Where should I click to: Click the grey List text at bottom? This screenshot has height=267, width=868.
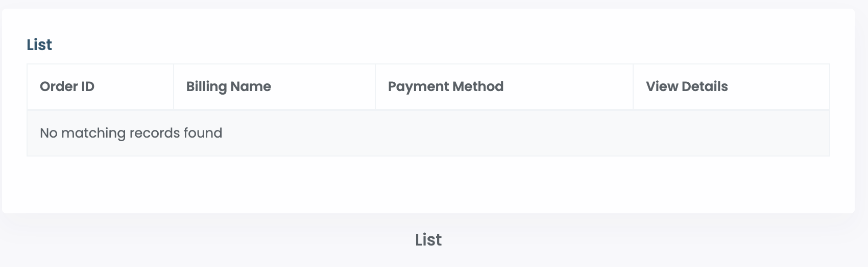coord(428,239)
